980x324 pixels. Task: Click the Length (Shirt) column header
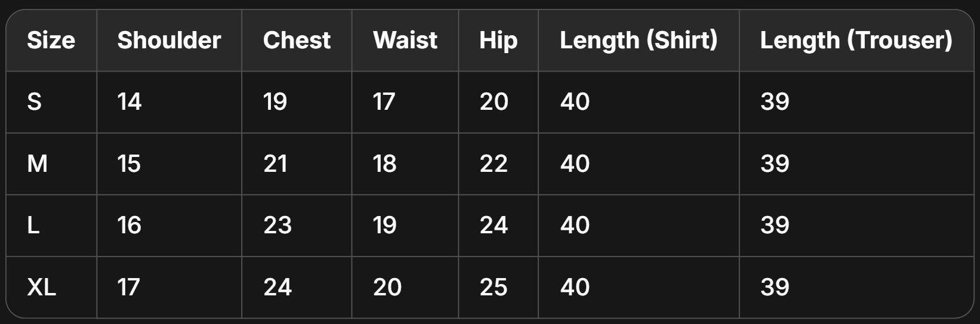coord(639,41)
